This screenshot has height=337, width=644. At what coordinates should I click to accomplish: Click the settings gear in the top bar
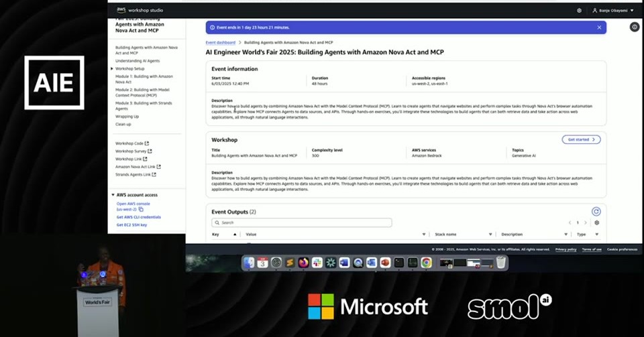point(579,10)
